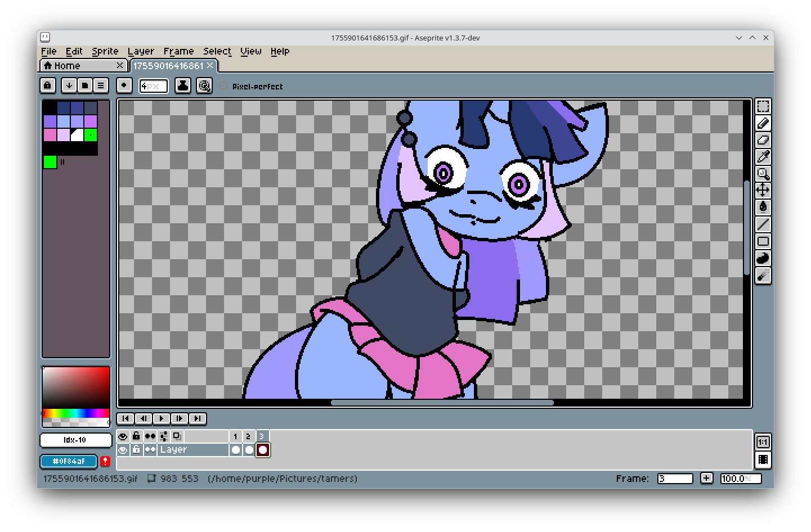The image size is (811, 532).
Task: Pick the bright green palette swatch in the grid
Action: click(x=91, y=135)
